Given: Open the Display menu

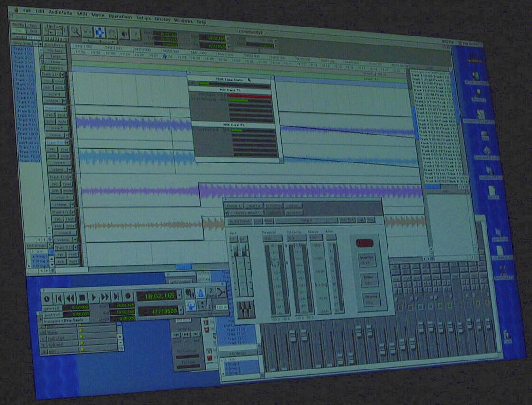Looking at the screenshot, I should coord(162,19).
